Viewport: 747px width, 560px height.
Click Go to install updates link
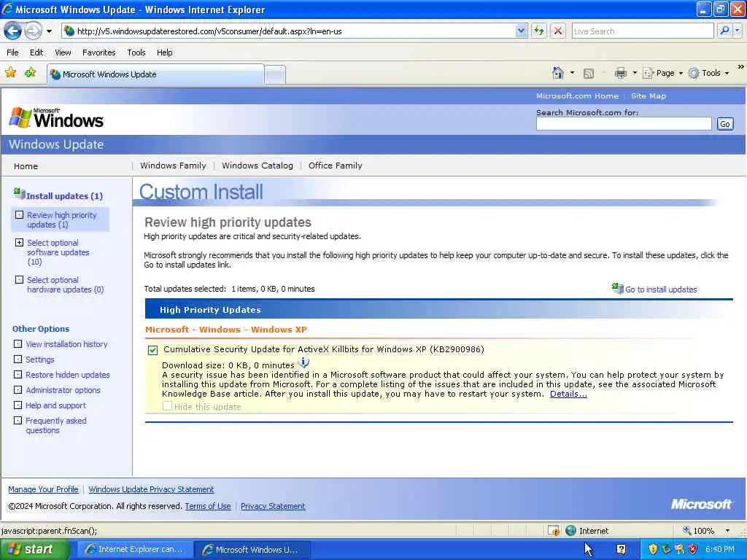tap(661, 289)
